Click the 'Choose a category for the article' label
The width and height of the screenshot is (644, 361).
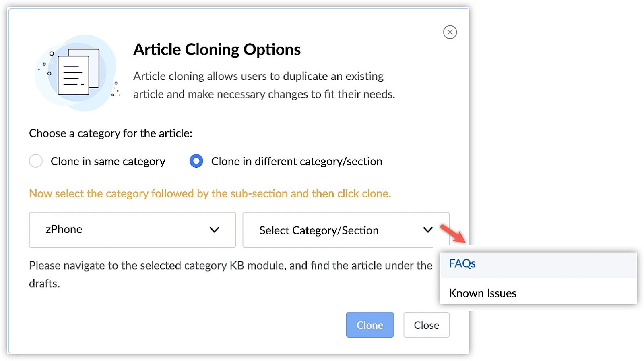coord(111,133)
